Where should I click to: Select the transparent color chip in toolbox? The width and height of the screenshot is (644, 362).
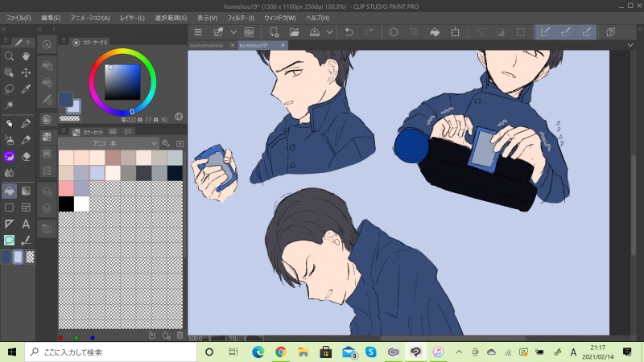(30, 257)
